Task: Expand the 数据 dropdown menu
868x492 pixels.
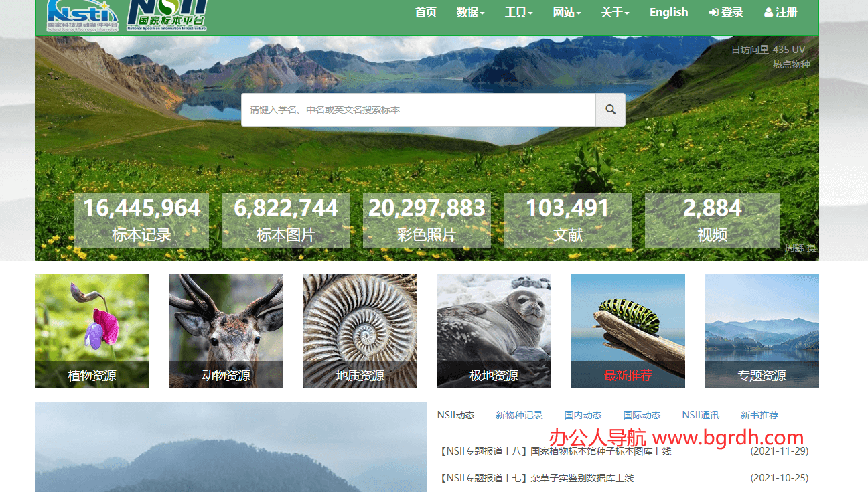Action: pyautogui.click(x=470, y=13)
